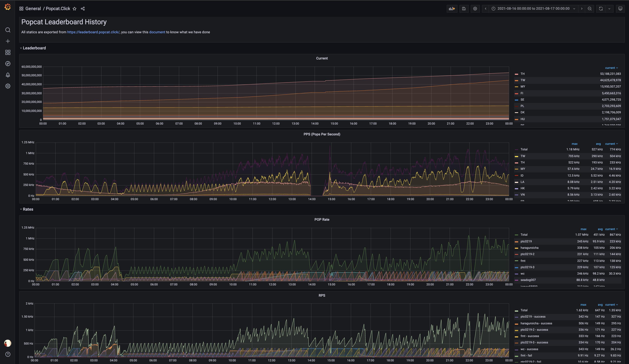Screen dimensions: 629x364
Task: Click the Add panel icon in the toolbar
Action: tap(452, 9)
